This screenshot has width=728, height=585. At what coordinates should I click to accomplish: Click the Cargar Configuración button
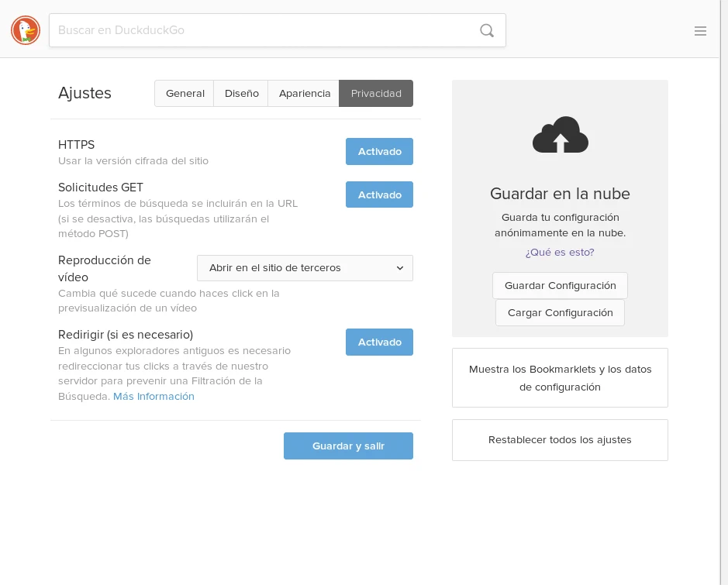(560, 312)
